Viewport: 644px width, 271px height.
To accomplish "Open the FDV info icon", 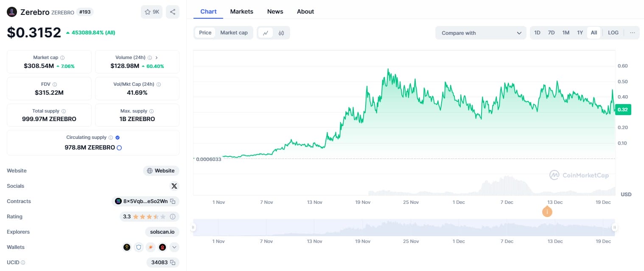I will pos(55,85).
